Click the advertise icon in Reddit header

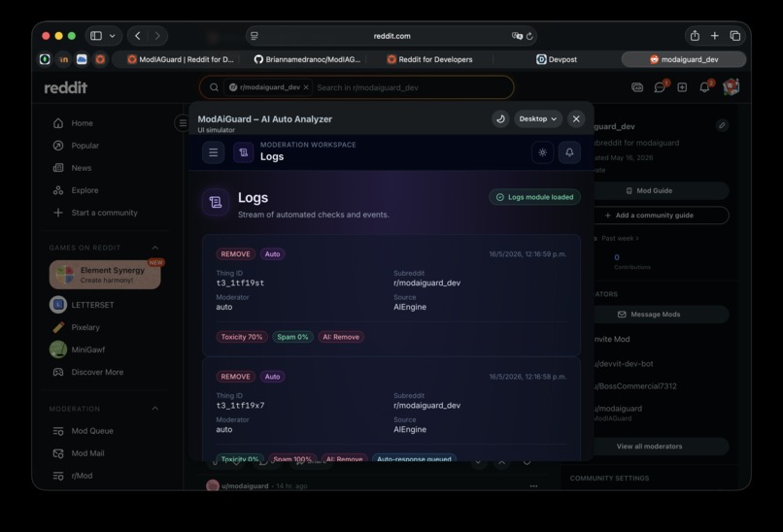pyautogui.click(x=637, y=87)
